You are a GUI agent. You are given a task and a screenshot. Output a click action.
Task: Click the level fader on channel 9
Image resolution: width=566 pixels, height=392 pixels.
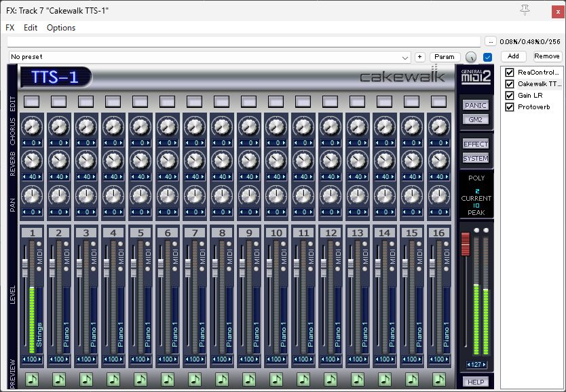[x=242, y=268]
